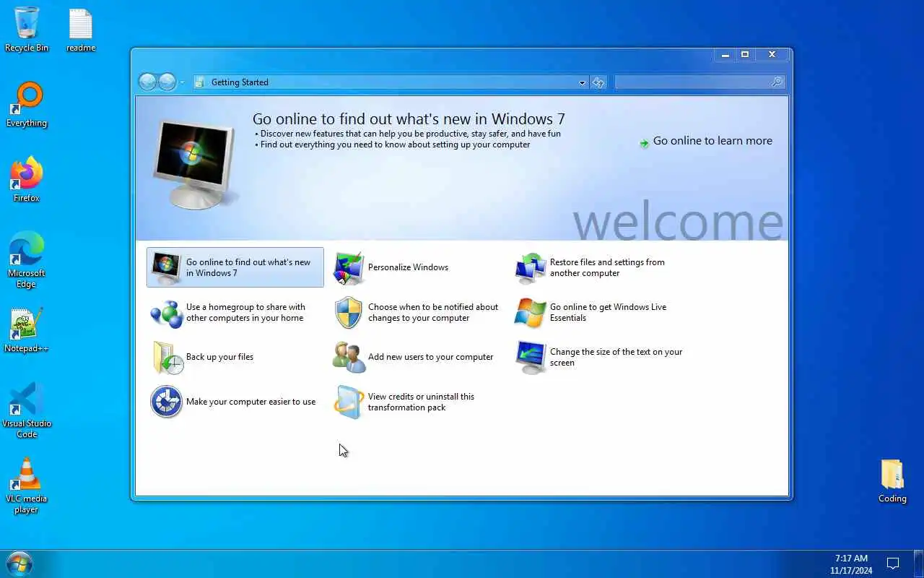Select 'Add new users to your computer' text
Screen dimensions: 924x578
tap(430, 357)
